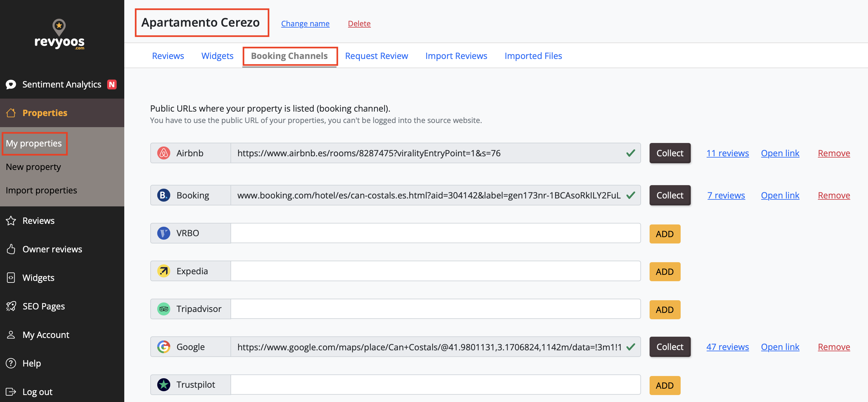Image resolution: width=868 pixels, height=402 pixels.
Task: Click the revyoos logo
Action: point(59,35)
